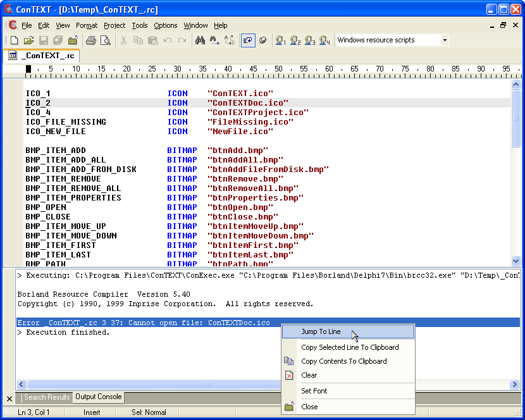Image resolution: width=525 pixels, height=420 pixels.
Task: Click the editor vertical scrollbar thumb
Action: pos(516,118)
